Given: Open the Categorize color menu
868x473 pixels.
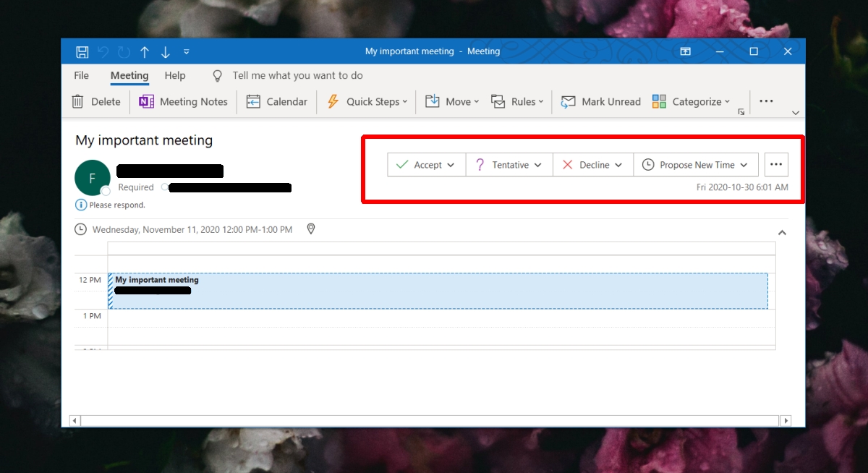Looking at the screenshot, I should (692, 102).
